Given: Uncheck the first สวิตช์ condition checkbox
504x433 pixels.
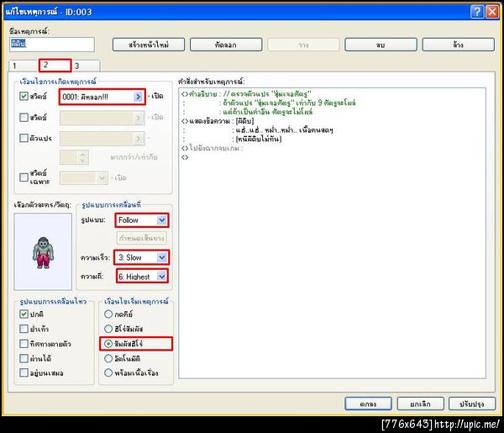Looking at the screenshot, I should (x=24, y=96).
